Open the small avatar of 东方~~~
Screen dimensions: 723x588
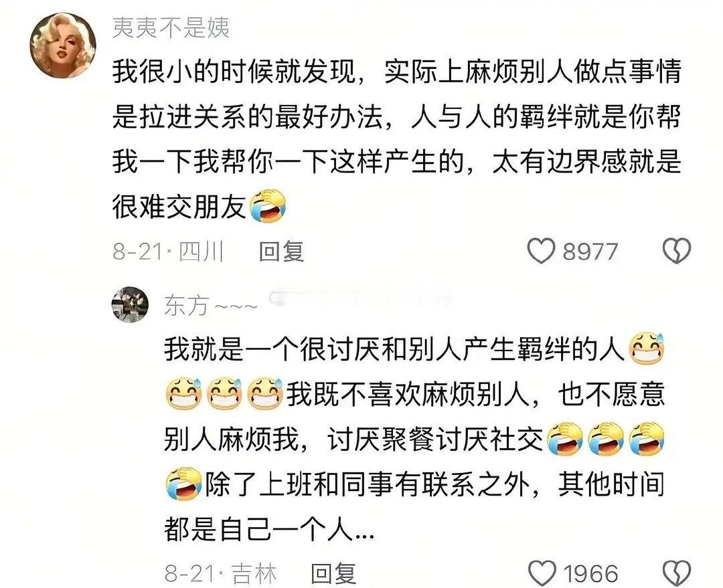click(x=130, y=304)
